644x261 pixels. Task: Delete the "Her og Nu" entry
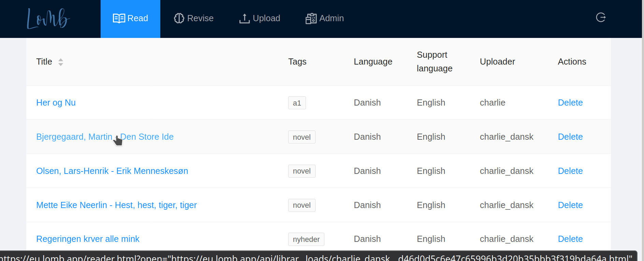(x=570, y=102)
